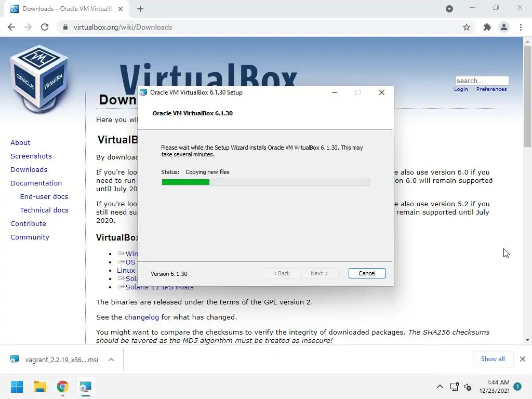Viewport: 532px width, 399px height.
Task: Click the installation progress bar
Action: pyautogui.click(x=265, y=182)
